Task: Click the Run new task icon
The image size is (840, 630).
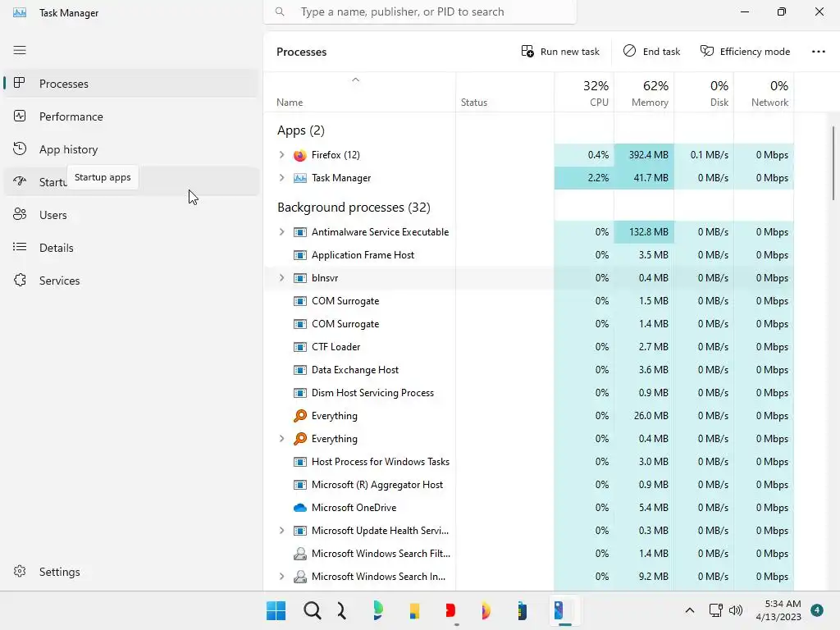Action: coord(527,52)
